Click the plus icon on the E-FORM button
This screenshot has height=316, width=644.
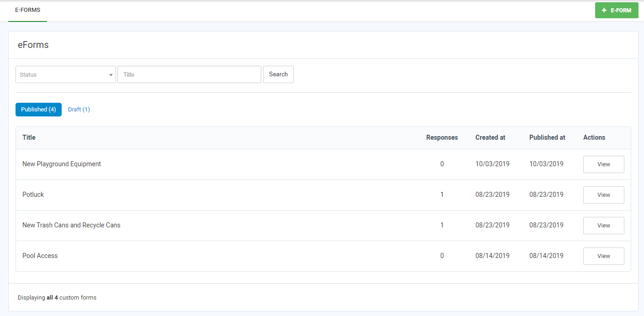604,10
